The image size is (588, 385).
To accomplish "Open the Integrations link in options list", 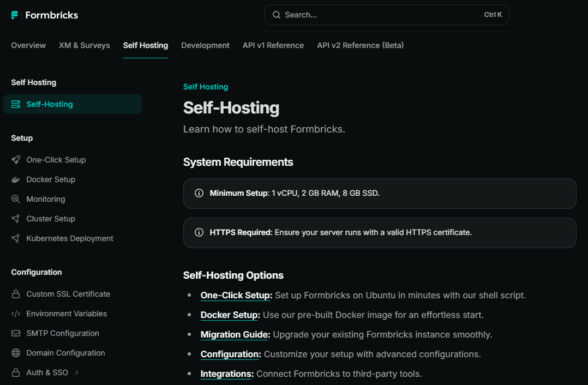I will [227, 374].
